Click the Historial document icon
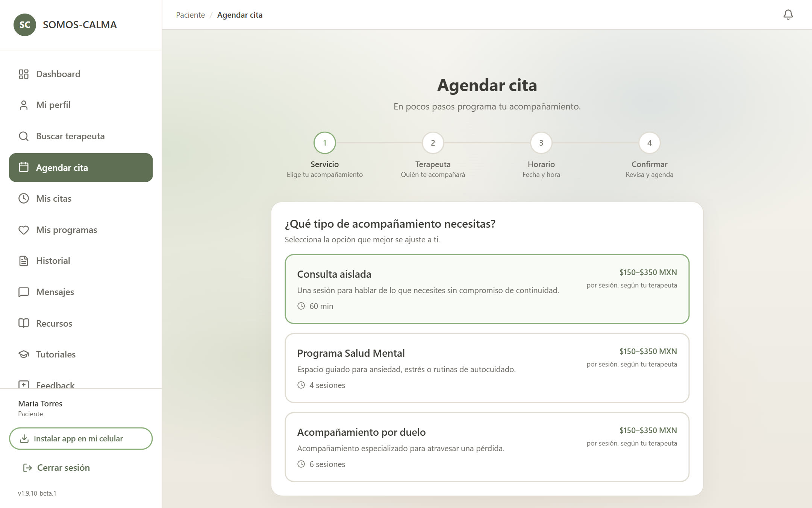The height and width of the screenshot is (508, 812). (24, 261)
